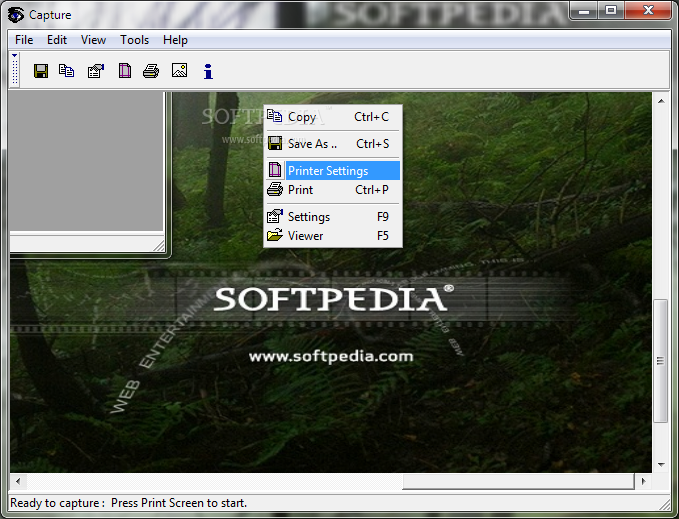The height and width of the screenshot is (519, 679).
Task: Minimize the Capture window
Action: coord(584,10)
